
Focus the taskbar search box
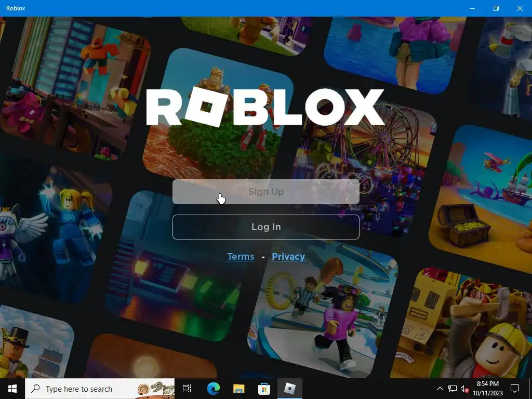[100, 389]
